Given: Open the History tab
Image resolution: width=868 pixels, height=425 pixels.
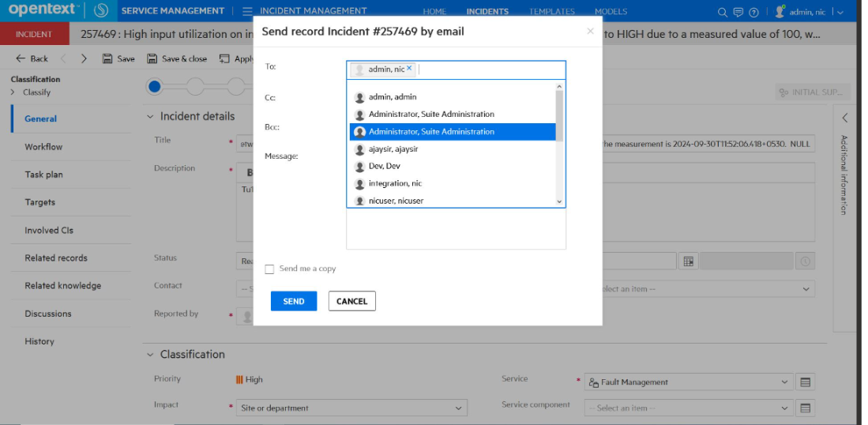Looking at the screenshot, I should (71, 341).
